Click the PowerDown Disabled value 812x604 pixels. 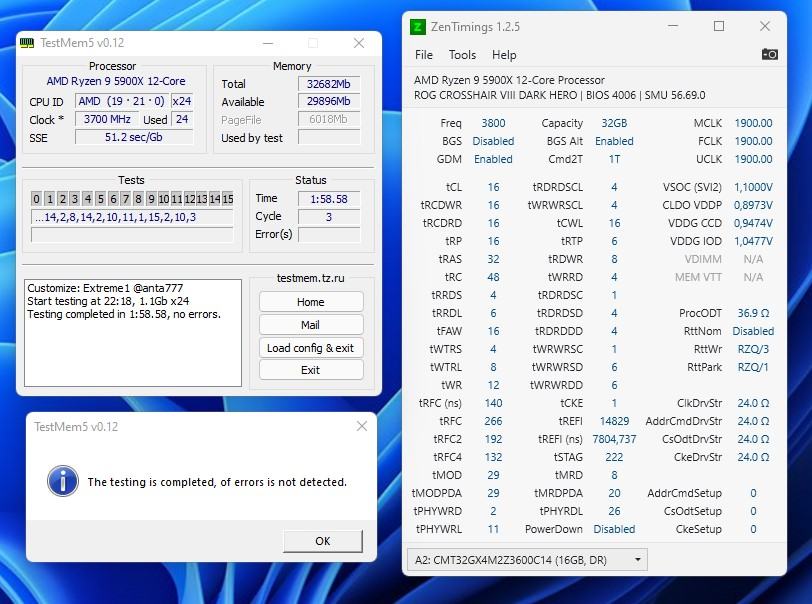pyautogui.click(x=614, y=529)
